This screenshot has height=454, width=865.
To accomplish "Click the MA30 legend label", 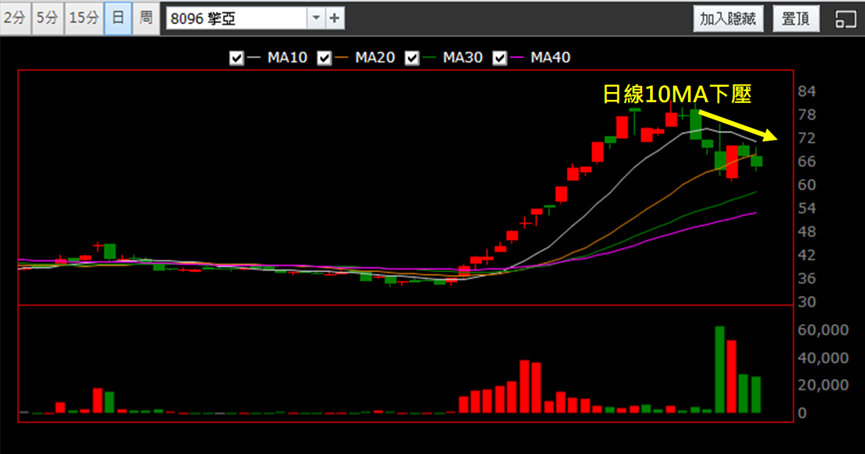I will 462,57.
